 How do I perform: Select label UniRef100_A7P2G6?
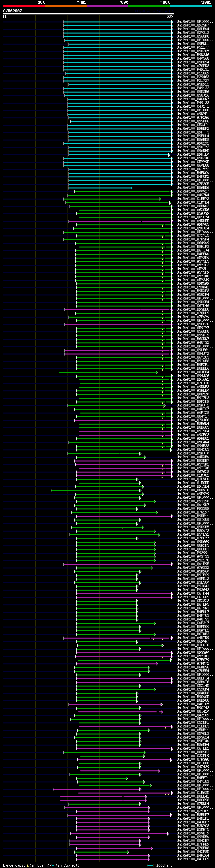[193, 118]
